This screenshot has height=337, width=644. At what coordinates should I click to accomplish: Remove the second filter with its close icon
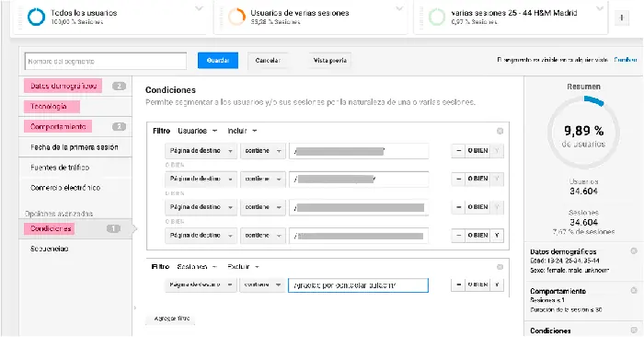pos(500,267)
